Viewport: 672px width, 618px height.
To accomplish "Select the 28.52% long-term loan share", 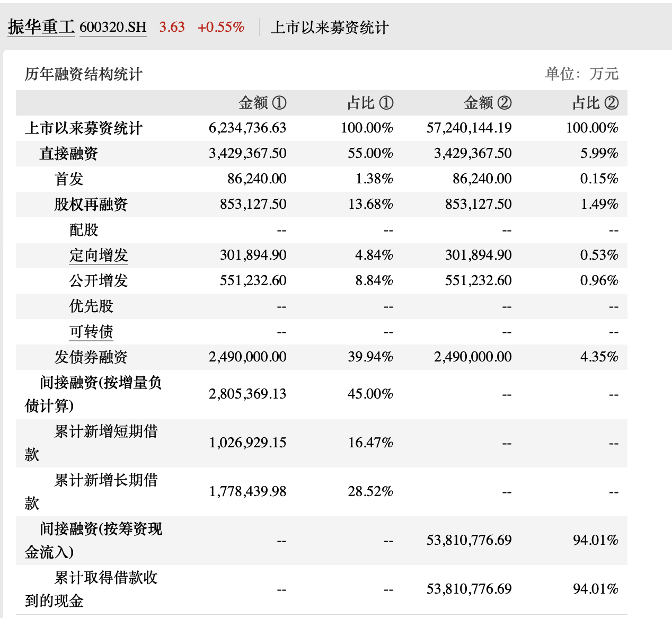I will pos(370,491).
